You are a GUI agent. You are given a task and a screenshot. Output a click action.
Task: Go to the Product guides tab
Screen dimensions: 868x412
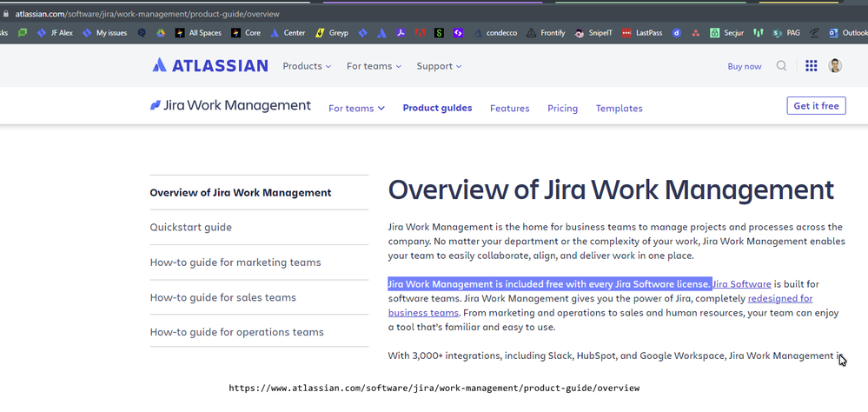pos(437,108)
